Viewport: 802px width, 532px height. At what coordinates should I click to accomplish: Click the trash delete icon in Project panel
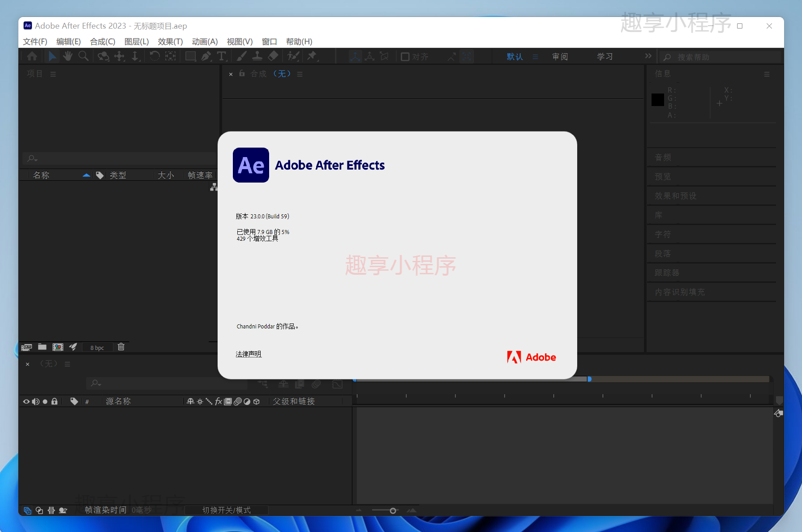pos(121,347)
